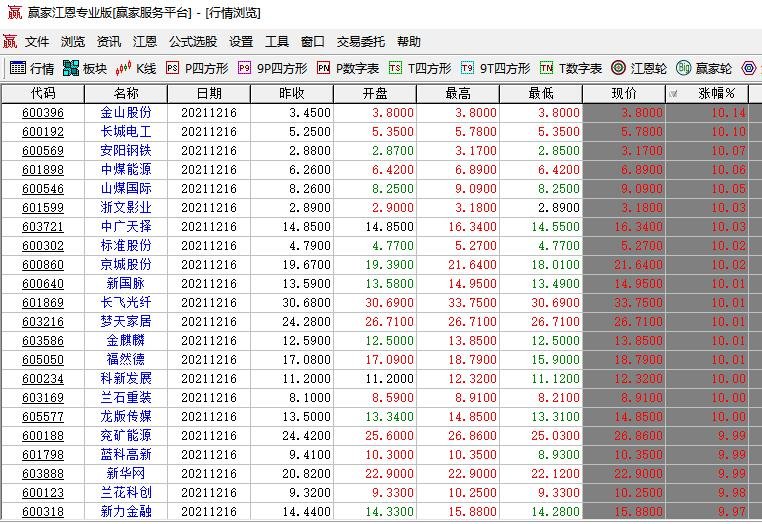Open the 公式选股 menu
This screenshot has height=524, width=762.
(x=193, y=41)
